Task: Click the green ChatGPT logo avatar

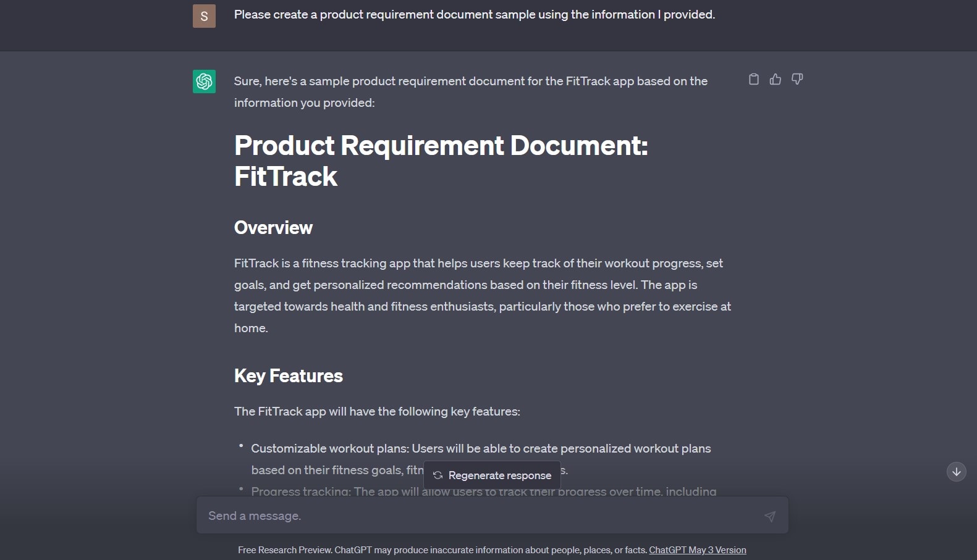Action: tap(204, 81)
